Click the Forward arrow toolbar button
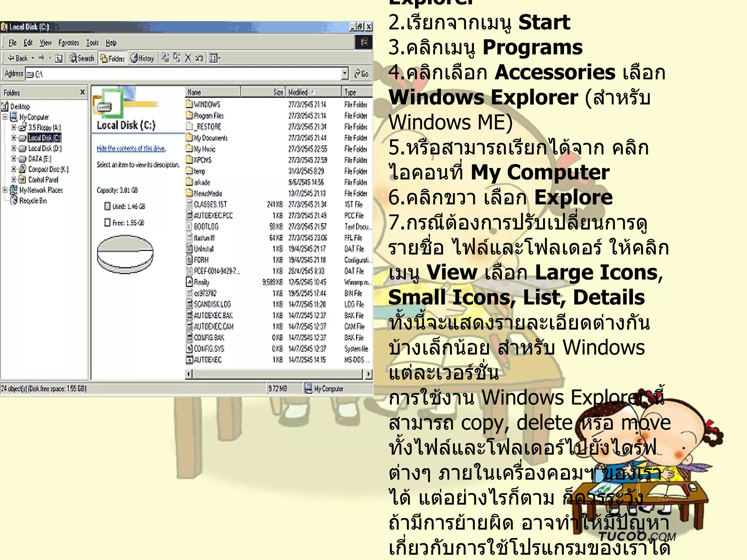The height and width of the screenshot is (560, 747). (x=41, y=58)
